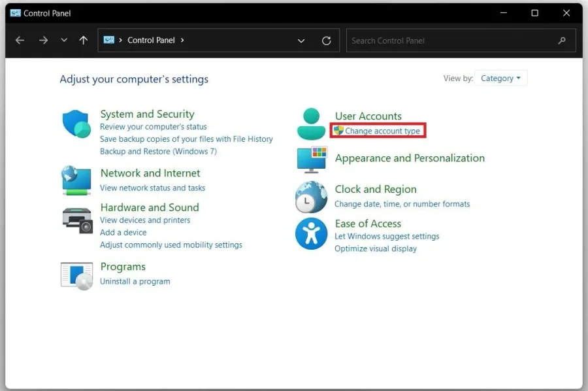
Task: Click the Hardware and Sound printer icon
Action: [77, 220]
